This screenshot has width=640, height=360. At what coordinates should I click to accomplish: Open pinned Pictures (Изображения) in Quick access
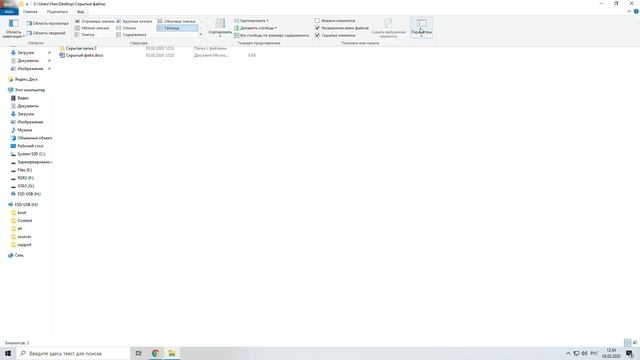pyautogui.click(x=30, y=69)
